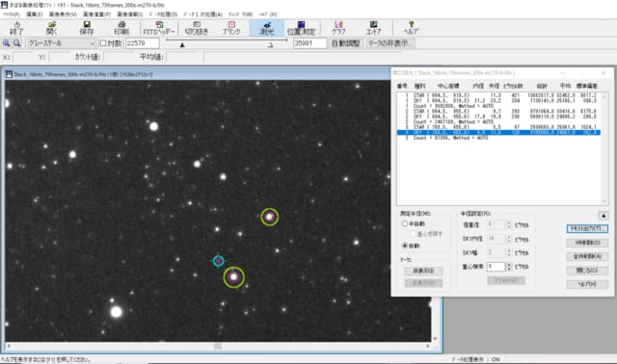Viewport: 617px width, 364px height.
Task: Enable the 対数 logarithm checkbox
Action: click(x=103, y=43)
